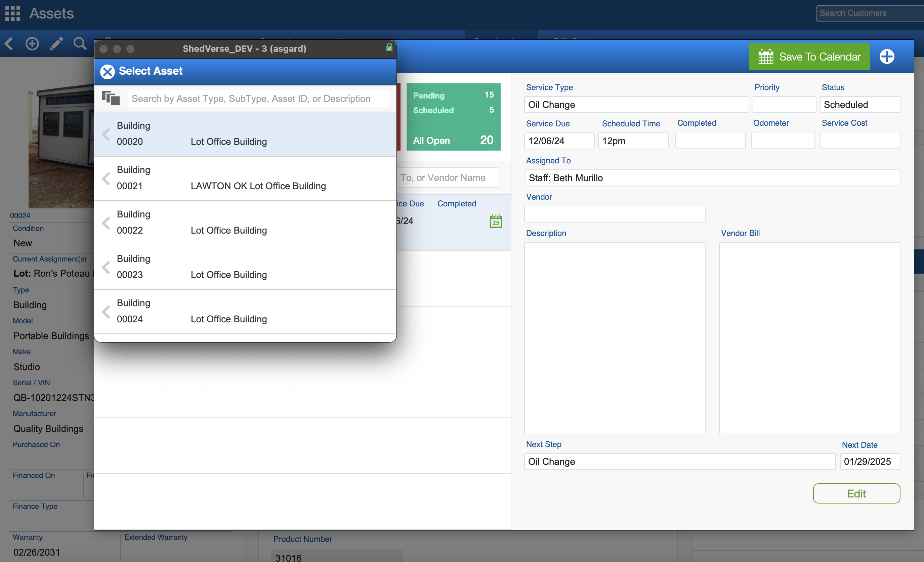Screen dimensions: 924x562
Task: Click the lock icon in the dialog title bar
Action: pyautogui.click(x=389, y=47)
